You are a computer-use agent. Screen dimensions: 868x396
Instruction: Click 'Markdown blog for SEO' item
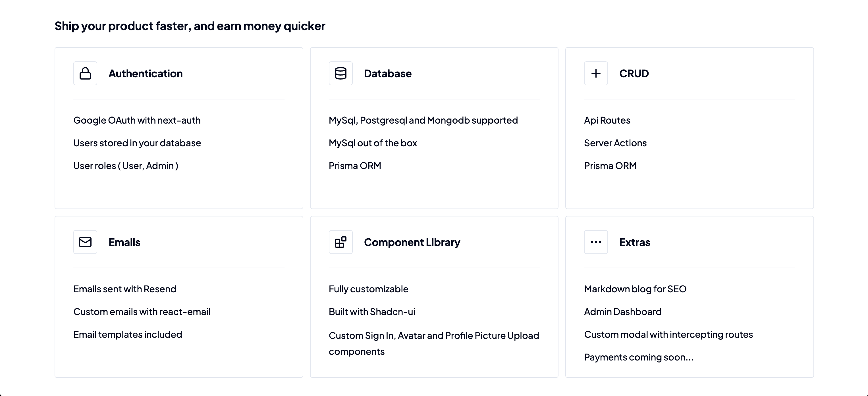[x=635, y=289]
